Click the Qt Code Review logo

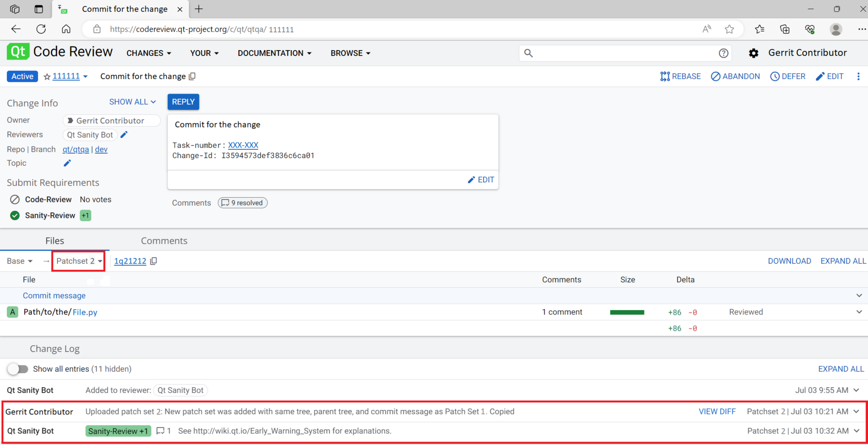pos(60,52)
